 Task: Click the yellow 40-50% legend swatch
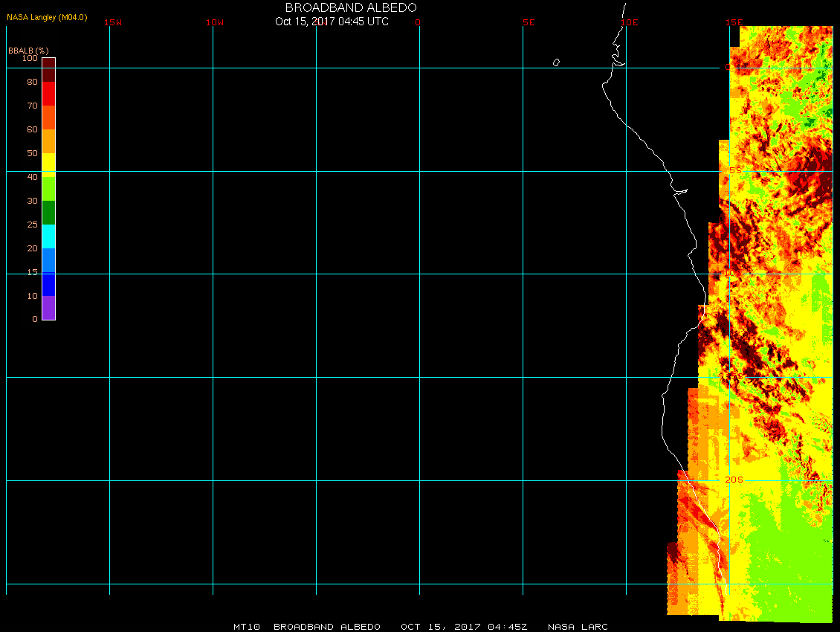pos(48,164)
